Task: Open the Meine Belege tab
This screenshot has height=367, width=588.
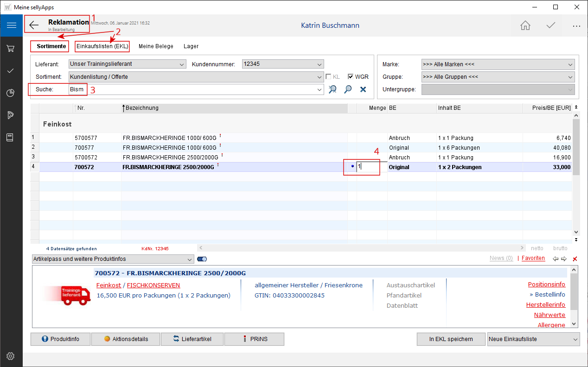Action: (156, 46)
